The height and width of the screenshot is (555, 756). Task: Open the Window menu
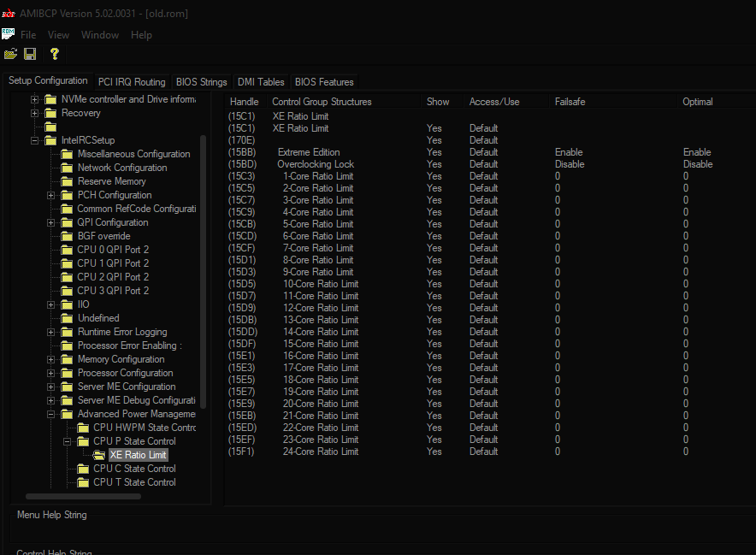pos(100,35)
